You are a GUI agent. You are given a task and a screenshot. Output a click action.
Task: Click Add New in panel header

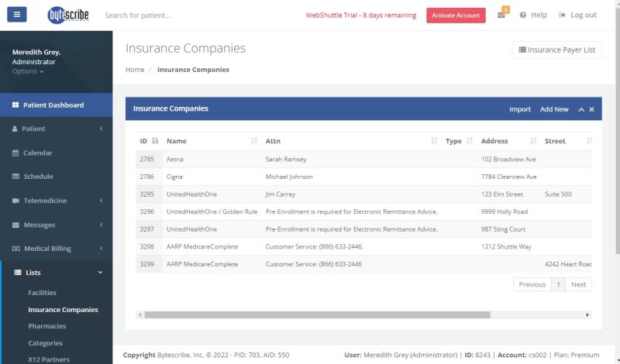(x=554, y=109)
